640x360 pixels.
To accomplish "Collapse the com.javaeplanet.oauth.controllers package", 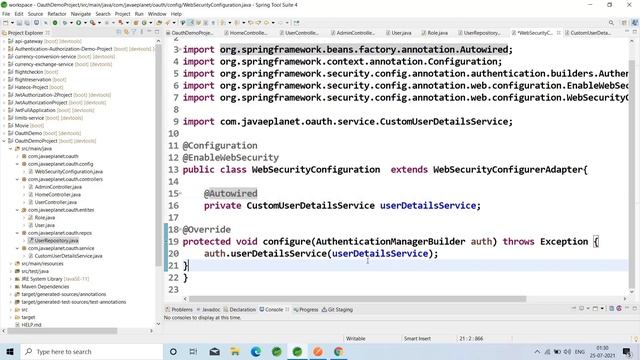I will 18,179.
